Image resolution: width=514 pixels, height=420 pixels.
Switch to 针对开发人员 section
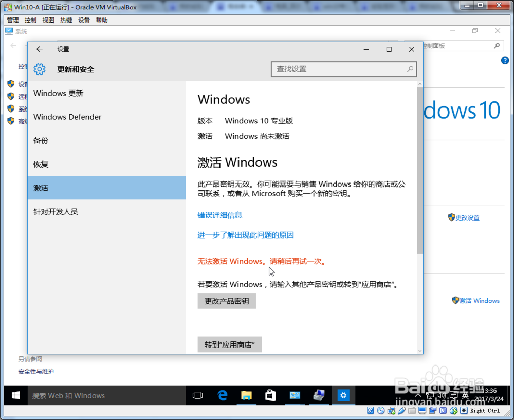coord(54,211)
